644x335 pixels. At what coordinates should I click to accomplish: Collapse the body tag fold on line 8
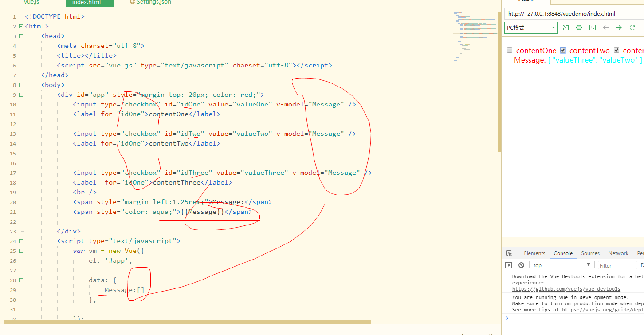click(x=21, y=85)
